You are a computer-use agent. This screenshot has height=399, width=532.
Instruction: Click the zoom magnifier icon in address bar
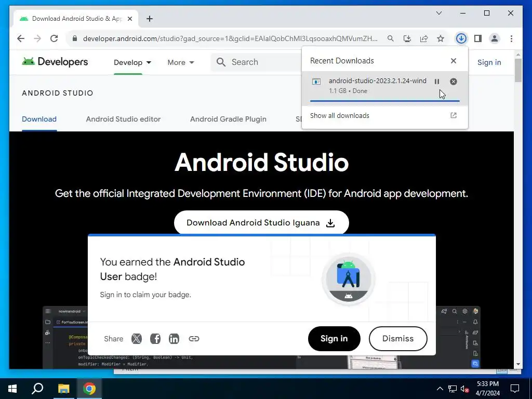click(391, 38)
